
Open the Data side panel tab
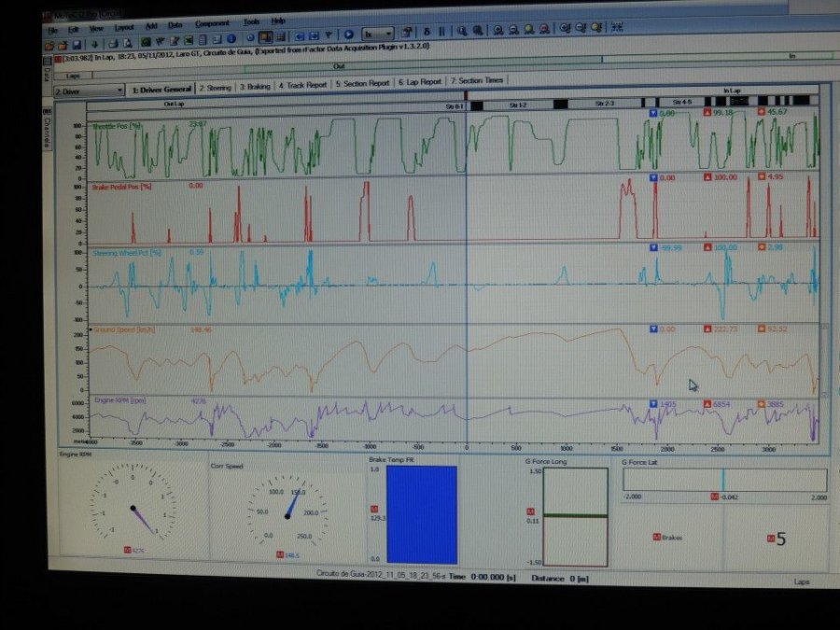[x=47, y=72]
